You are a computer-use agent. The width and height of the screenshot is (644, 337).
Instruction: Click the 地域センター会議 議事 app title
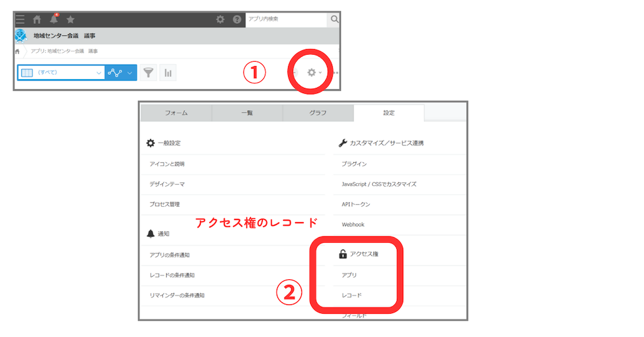65,36
